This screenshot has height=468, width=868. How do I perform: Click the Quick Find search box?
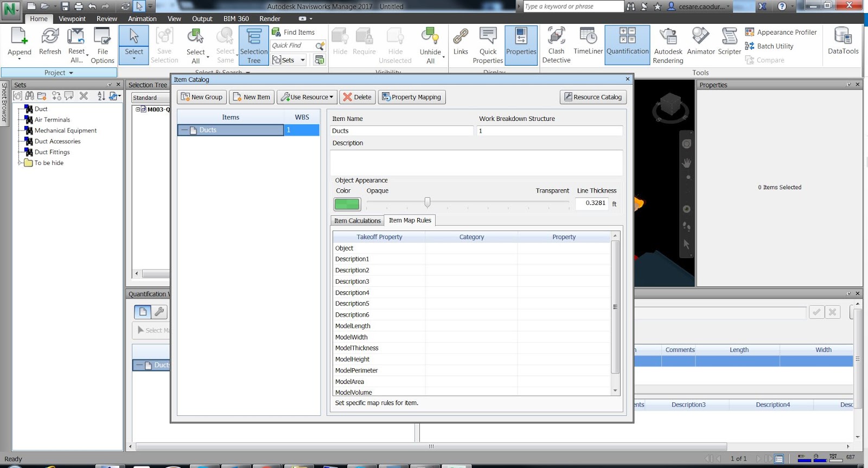click(x=292, y=46)
